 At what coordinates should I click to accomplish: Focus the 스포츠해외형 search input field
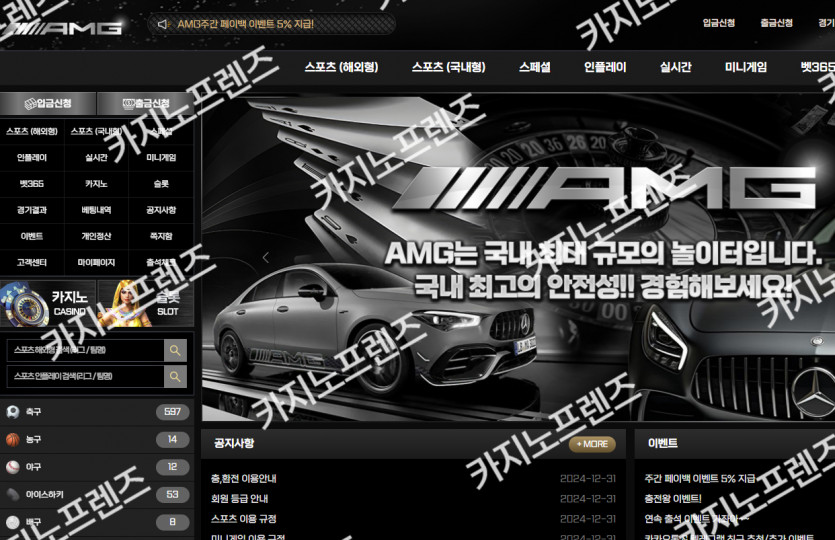(85, 350)
